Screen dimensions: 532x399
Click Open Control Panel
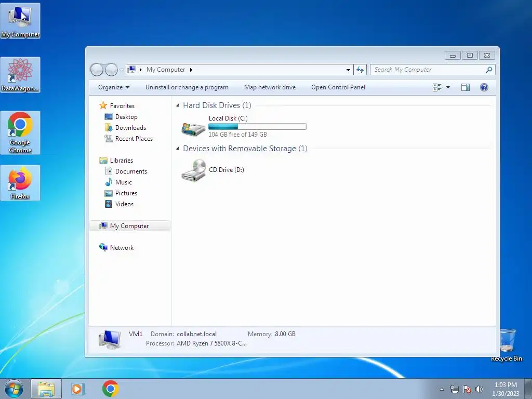click(x=338, y=87)
